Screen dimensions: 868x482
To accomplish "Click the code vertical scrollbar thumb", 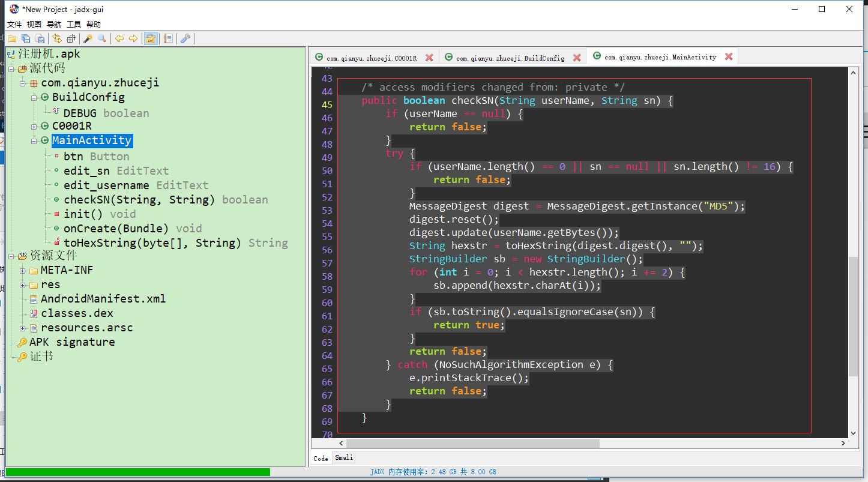I will click(x=853, y=317).
